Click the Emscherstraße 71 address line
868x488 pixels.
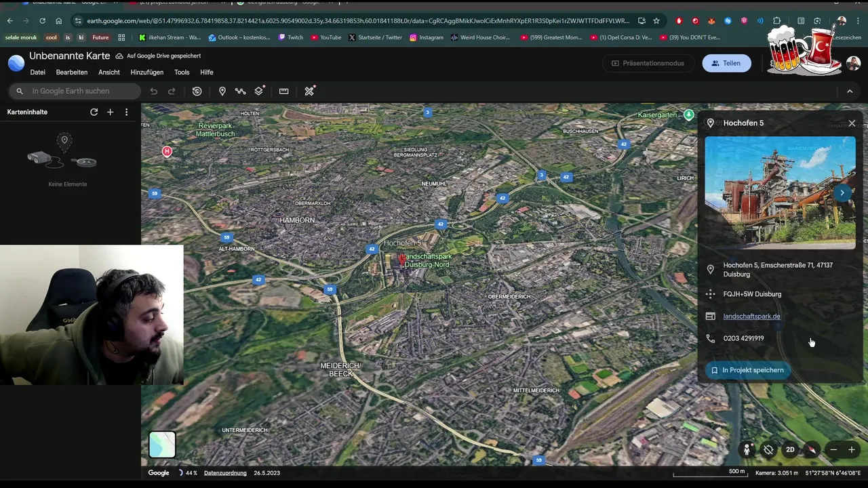click(x=778, y=270)
